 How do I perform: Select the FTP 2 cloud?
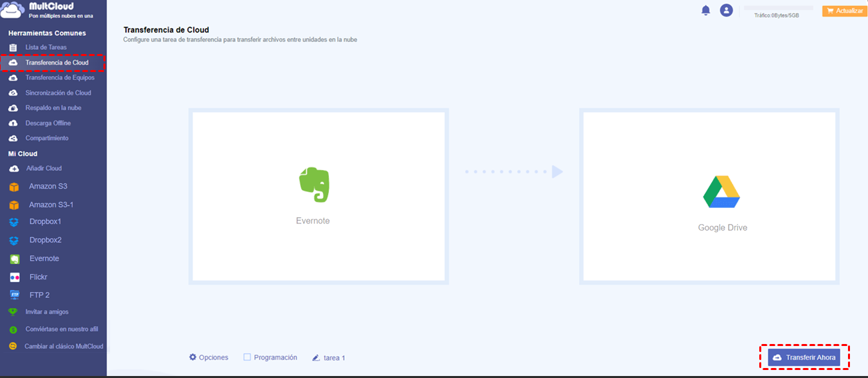click(39, 295)
